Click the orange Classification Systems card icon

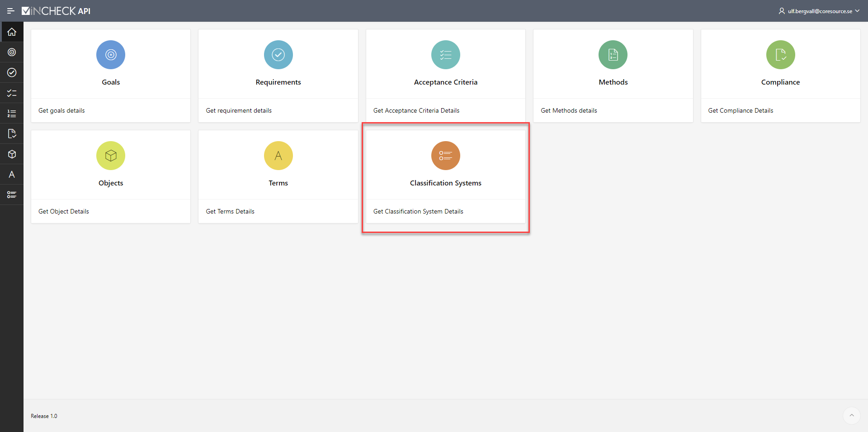click(x=445, y=156)
